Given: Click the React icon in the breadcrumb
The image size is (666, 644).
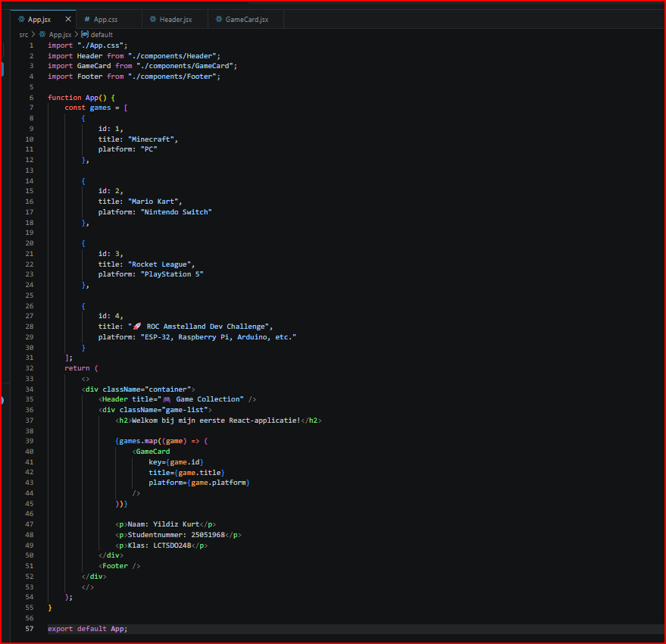Looking at the screenshot, I should pos(42,34).
